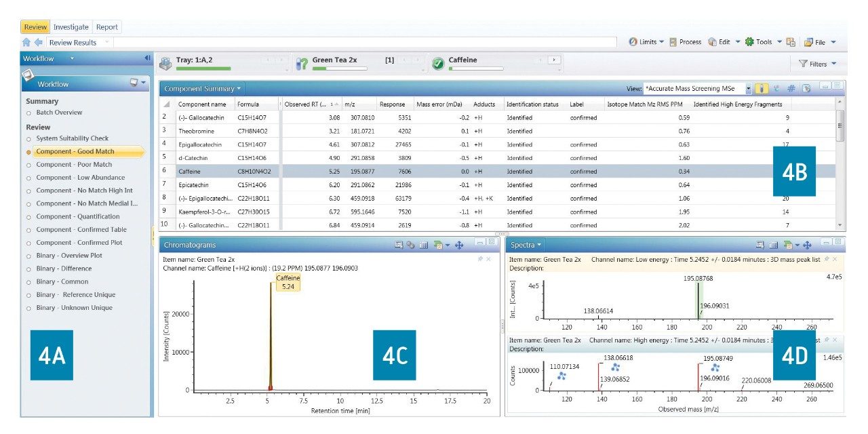Sort by Response column header
The width and height of the screenshot is (868, 434).
(x=394, y=104)
